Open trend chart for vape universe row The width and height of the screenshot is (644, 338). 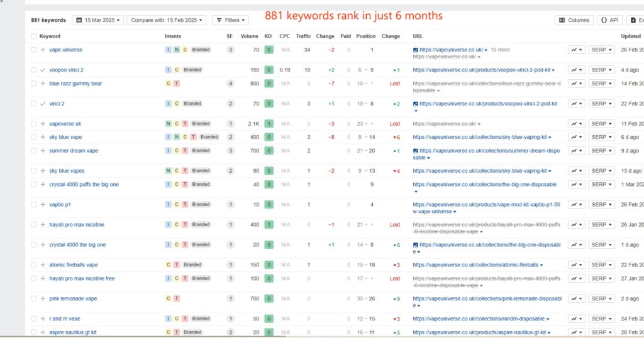pos(576,50)
